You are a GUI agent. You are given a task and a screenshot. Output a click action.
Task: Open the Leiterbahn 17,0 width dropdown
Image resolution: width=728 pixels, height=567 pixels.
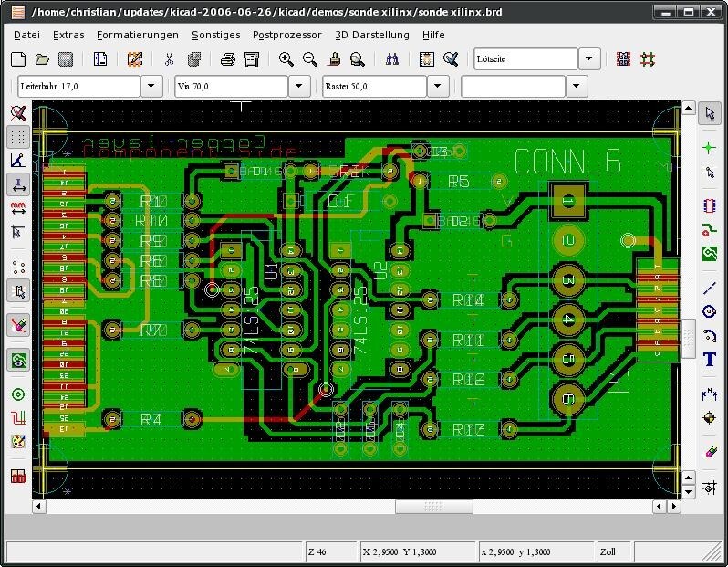point(151,86)
